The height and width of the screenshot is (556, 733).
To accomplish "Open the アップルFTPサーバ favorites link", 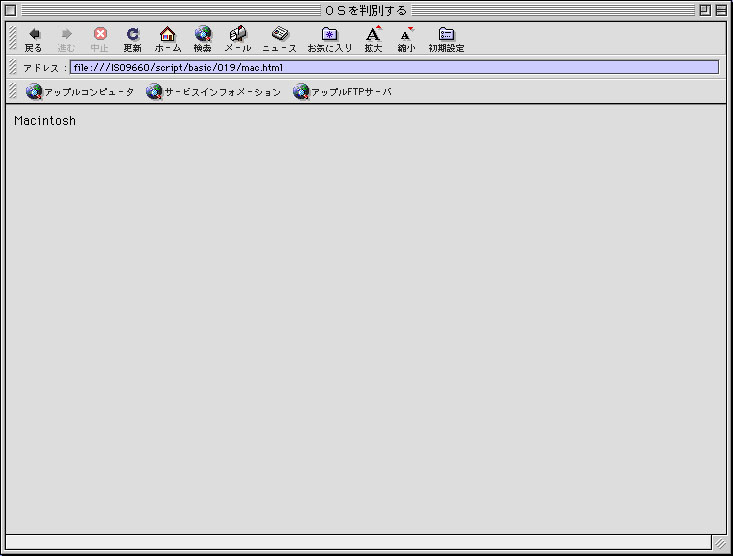I will pyautogui.click(x=342, y=92).
